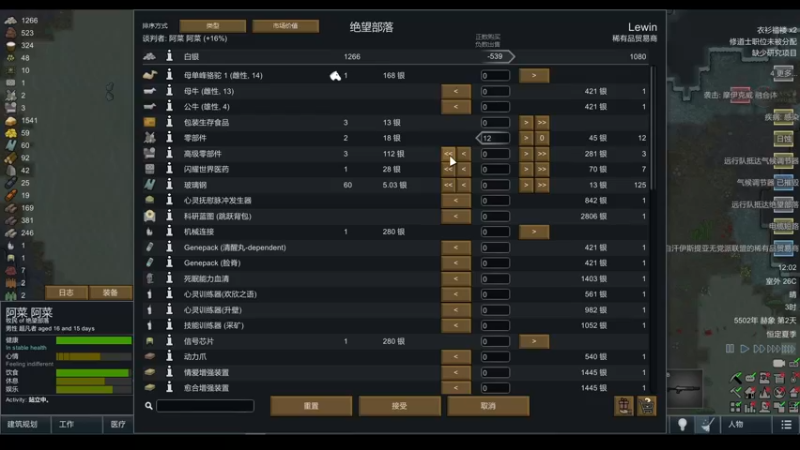Click the 心情 mood bar
The image size is (800, 450).
[93, 356]
